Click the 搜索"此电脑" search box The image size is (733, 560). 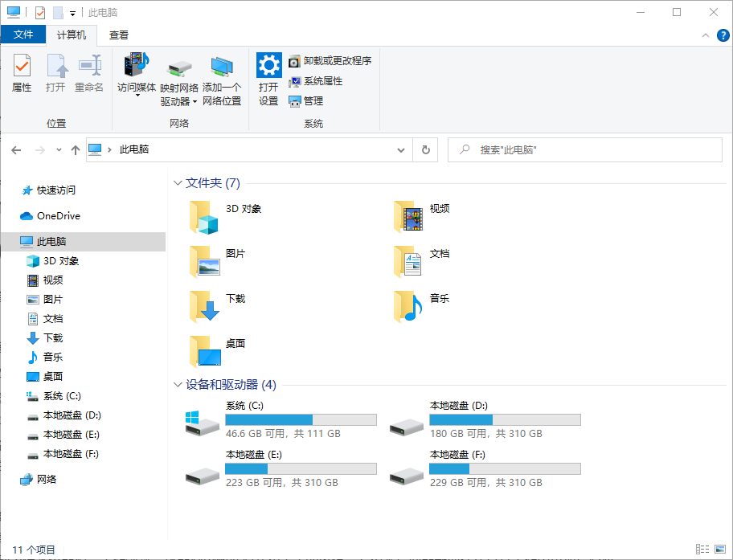(x=584, y=149)
